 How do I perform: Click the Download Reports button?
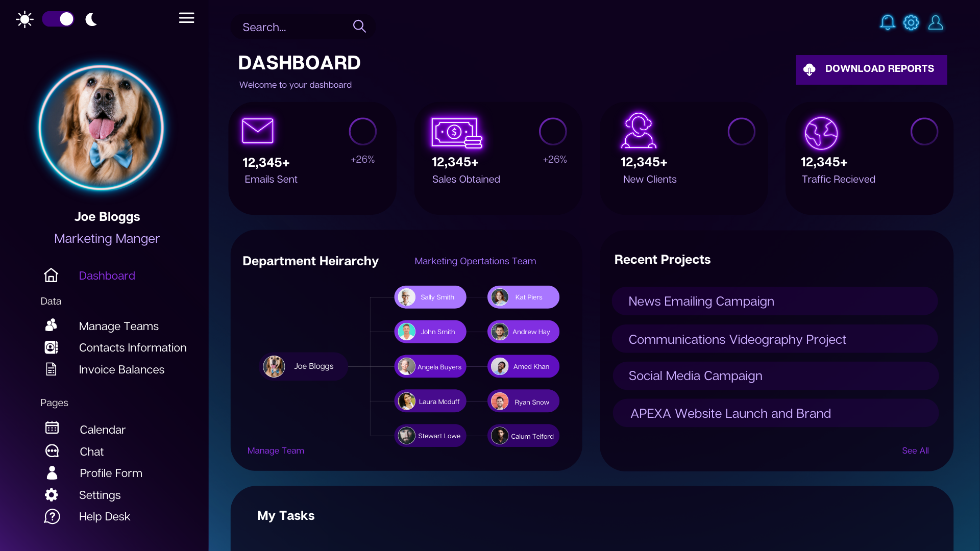(871, 69)
